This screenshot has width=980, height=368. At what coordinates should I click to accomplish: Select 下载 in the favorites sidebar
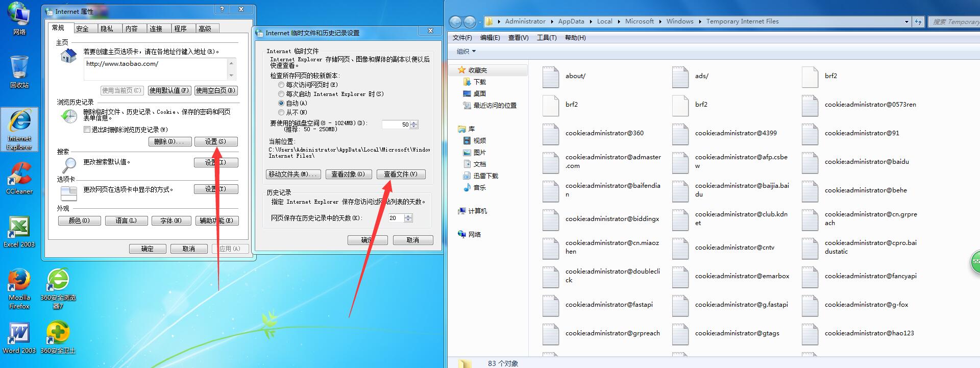[x=475, y=82]
